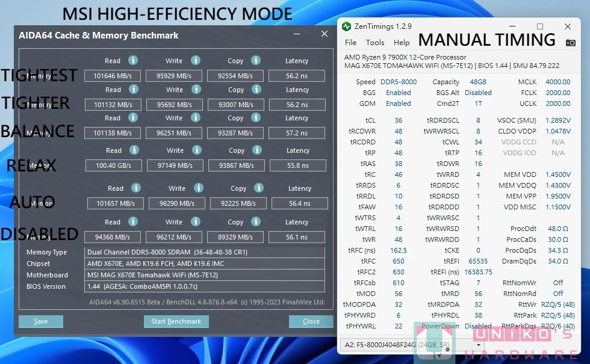The height and width of the screenshot is (364, 590).
Task: Click the tCL value 36
Action: pos(399,120)
